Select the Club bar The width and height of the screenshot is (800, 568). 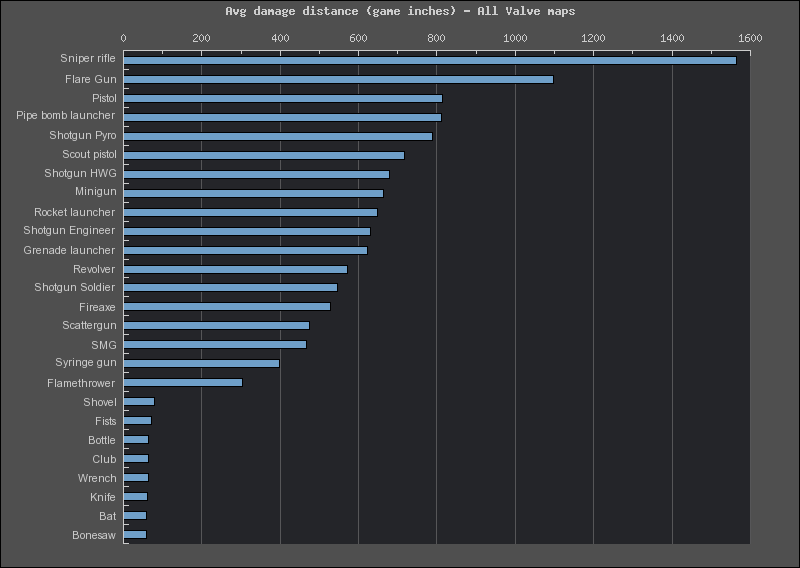(136, 459)
